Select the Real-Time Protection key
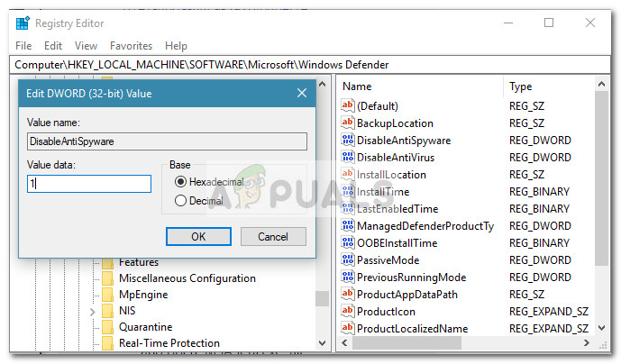Screen dimensions: 621x364 169,343
